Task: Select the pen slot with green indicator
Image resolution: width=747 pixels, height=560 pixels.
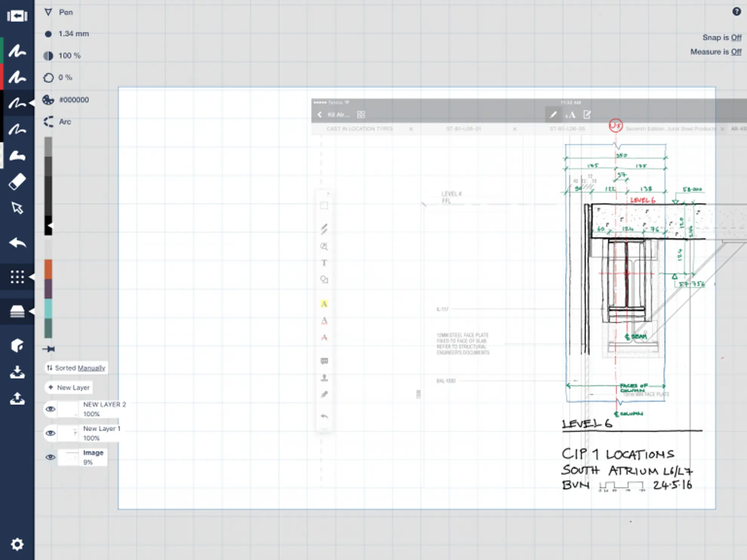Action: click(17, 51)
